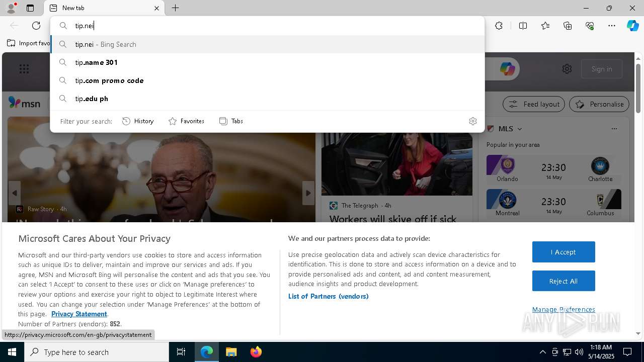644x362 pixels.
Task: Open the Privacy Statement link
Action: pyautogui.click(x=79, y=314)
